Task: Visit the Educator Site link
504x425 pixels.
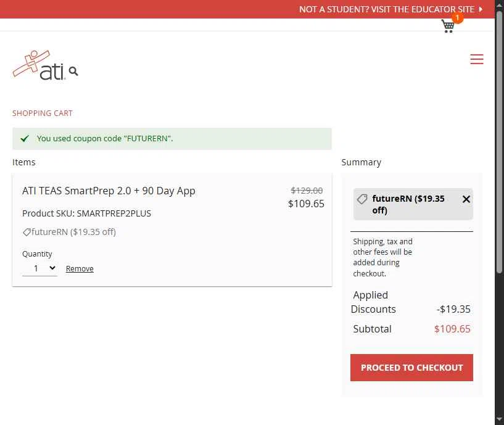Action: 390,9
